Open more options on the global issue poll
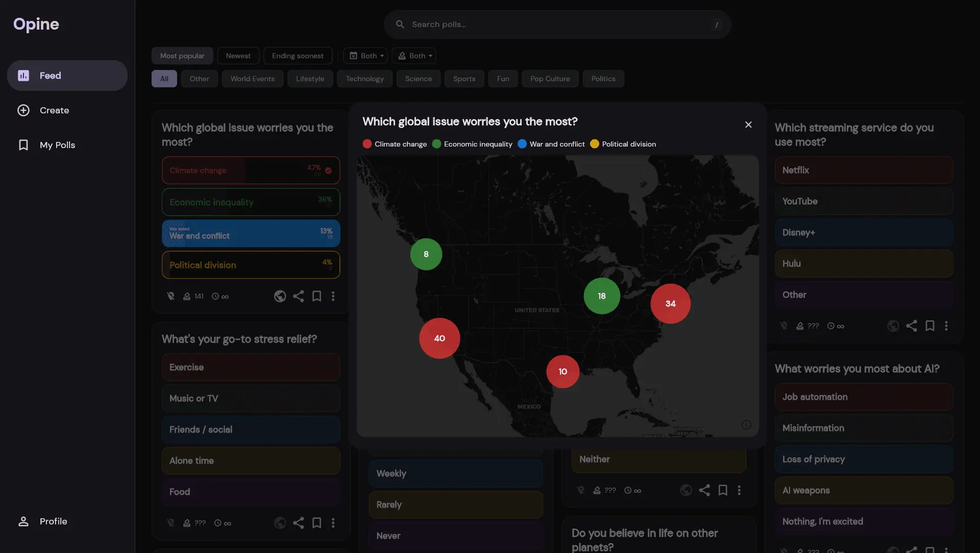980x553 pixels. 333,296
